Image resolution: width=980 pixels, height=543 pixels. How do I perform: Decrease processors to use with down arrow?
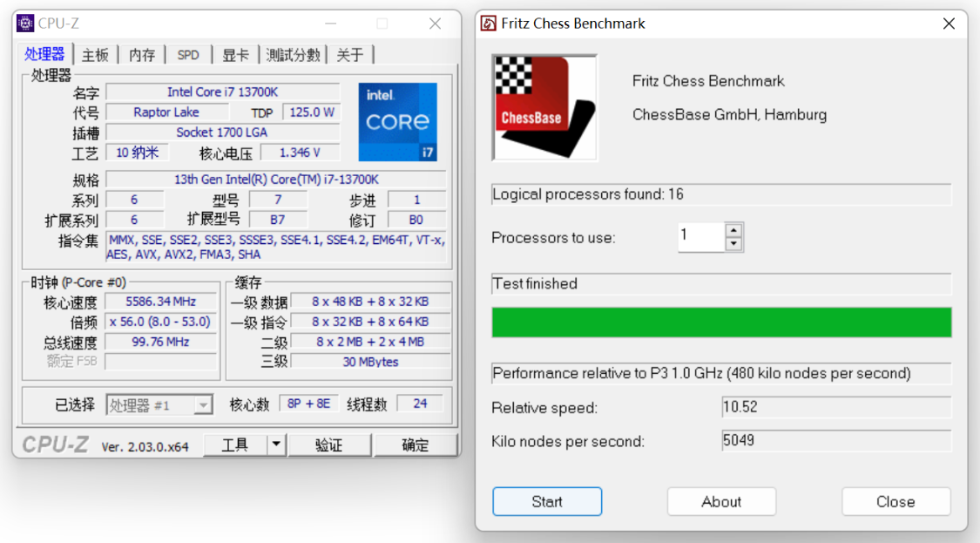click(x=733, y=245)
